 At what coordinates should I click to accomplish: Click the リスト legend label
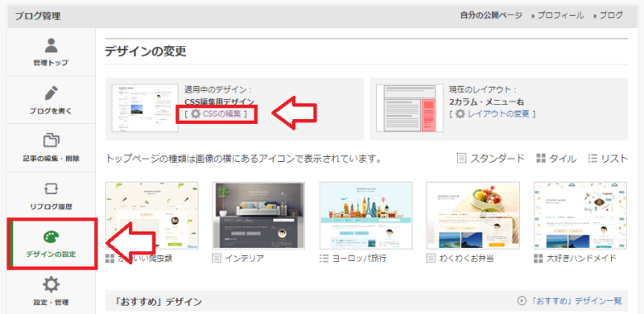[x=614, y=159]
